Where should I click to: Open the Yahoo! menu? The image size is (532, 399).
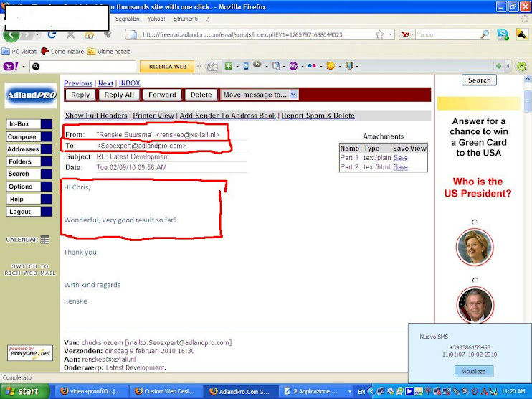156,19
